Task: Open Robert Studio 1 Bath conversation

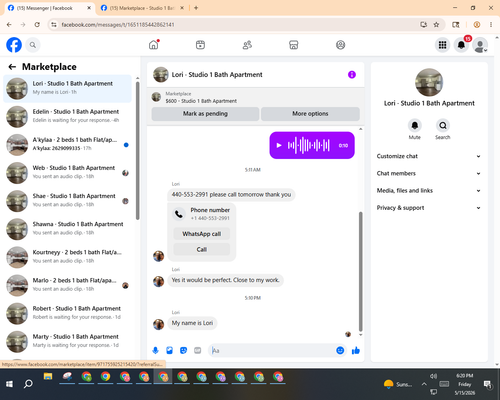Action: click(x=67, y=313)
